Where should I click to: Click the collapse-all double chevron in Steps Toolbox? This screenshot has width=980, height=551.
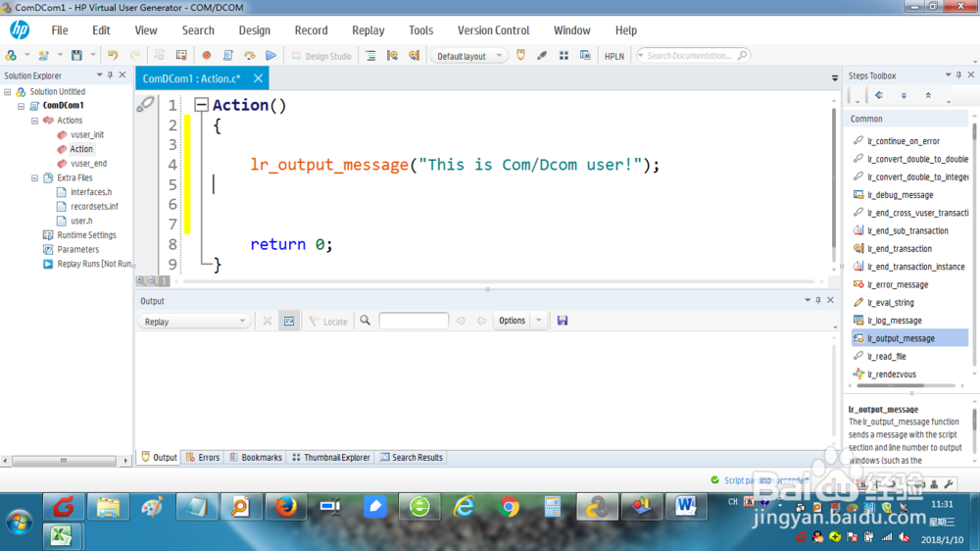928,95
